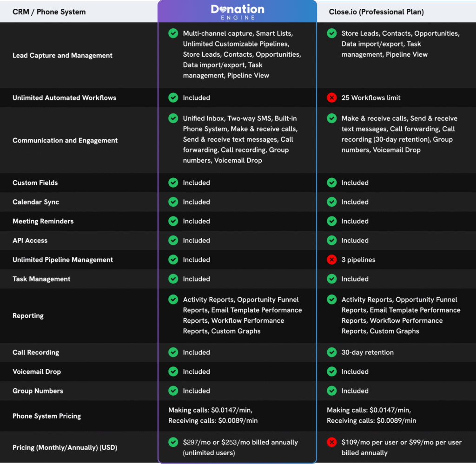Select the Reporting row label
The width and height of the screenshot is (476, 464).
(28, 316)
